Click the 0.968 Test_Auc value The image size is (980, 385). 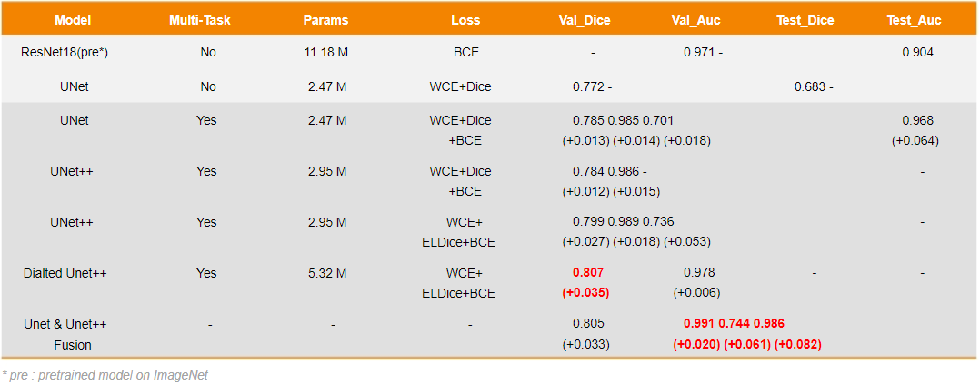917,120
